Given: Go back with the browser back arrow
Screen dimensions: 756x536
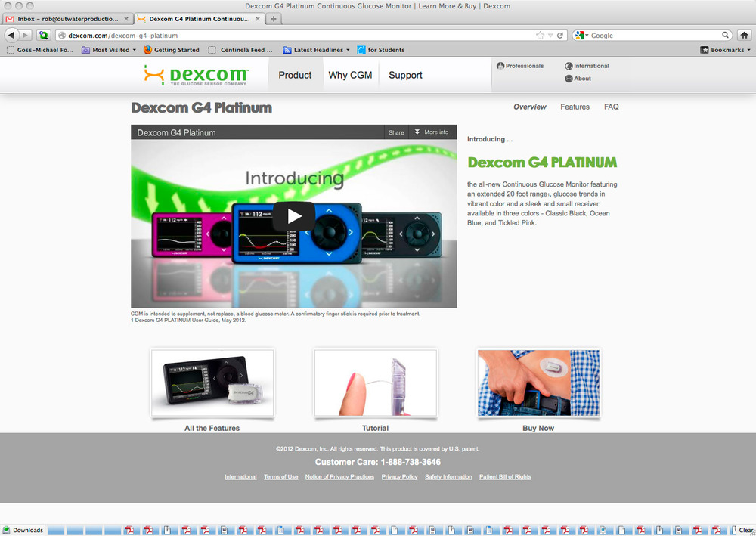Looking at the screenshot, I should tap(11, 36).
